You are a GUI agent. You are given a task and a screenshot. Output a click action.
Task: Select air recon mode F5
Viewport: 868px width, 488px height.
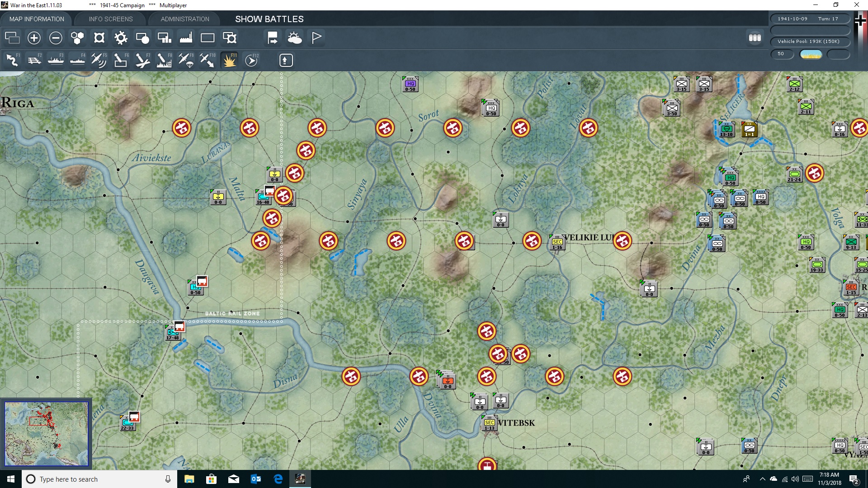click(99, 60)
